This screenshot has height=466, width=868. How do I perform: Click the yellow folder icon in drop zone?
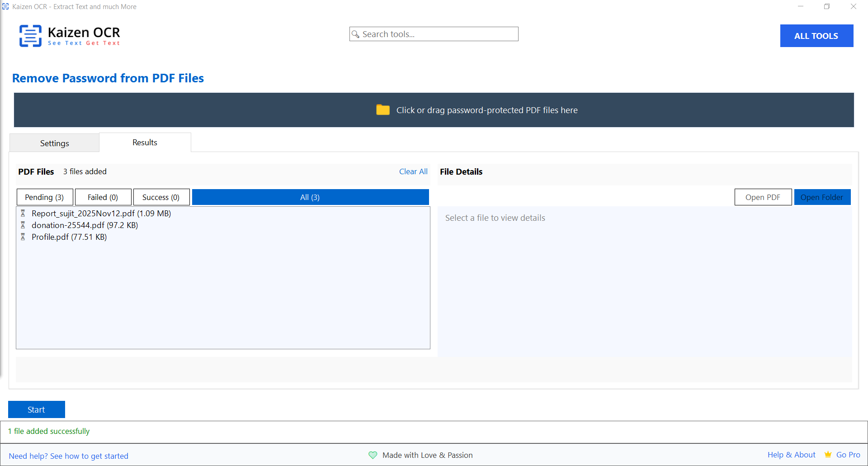382,110
